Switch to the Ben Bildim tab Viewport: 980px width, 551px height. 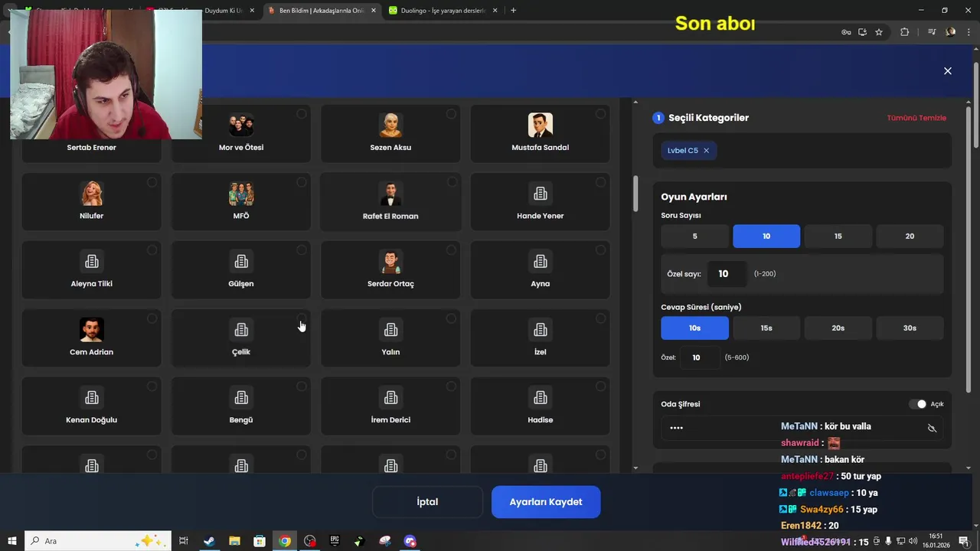(322, 11)
